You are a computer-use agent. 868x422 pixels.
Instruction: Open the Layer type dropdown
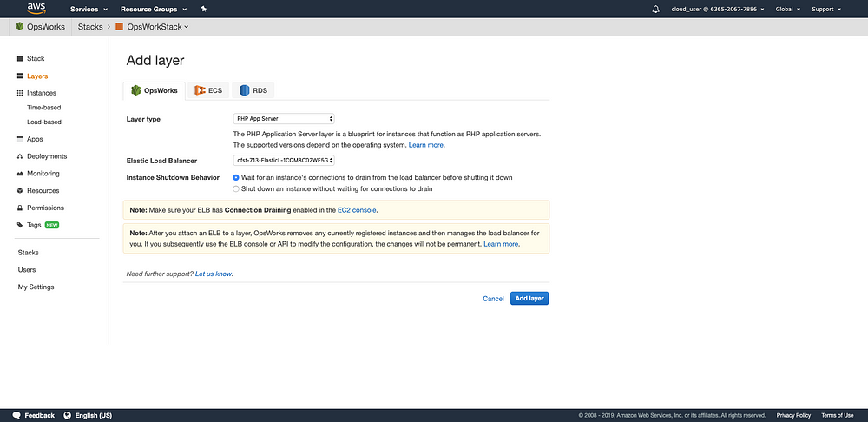tap(284, 118)
